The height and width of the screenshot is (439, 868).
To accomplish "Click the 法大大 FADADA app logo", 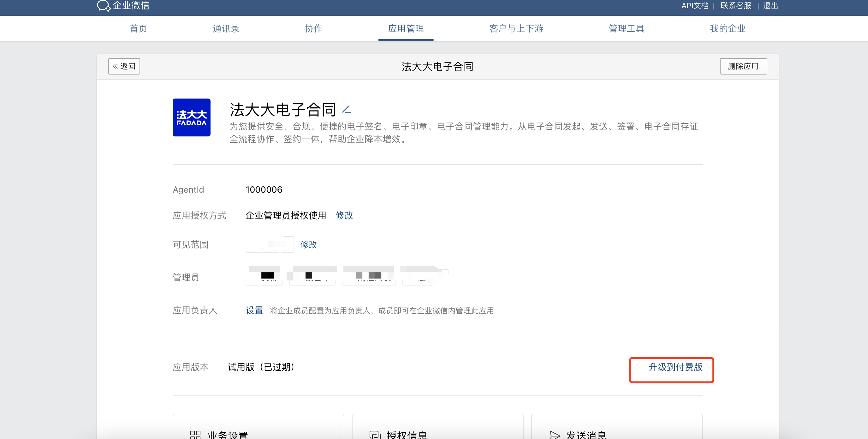I will pyautogui.click(x=191, y=117).
